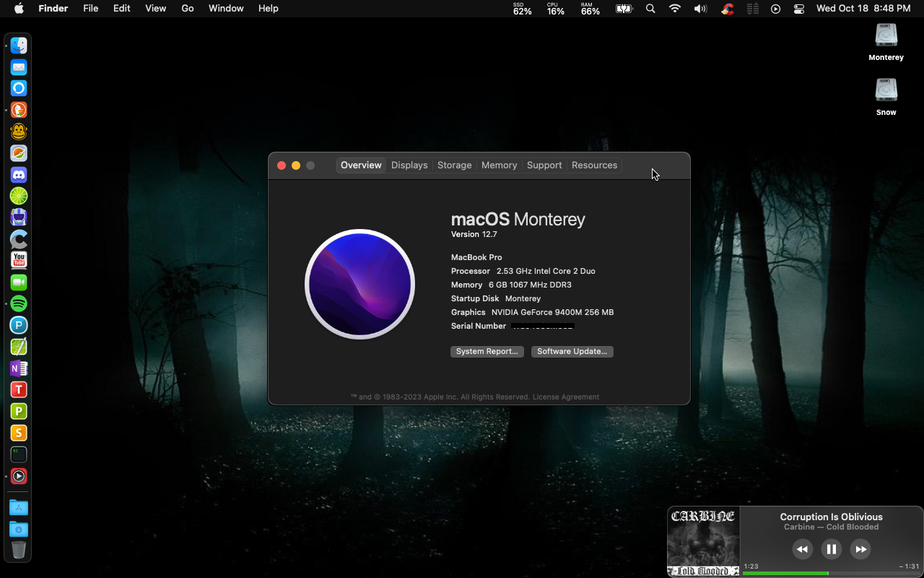Open the Applications folder in Dock
This screenshot has width=924, height=578.
tap(19, 508)
